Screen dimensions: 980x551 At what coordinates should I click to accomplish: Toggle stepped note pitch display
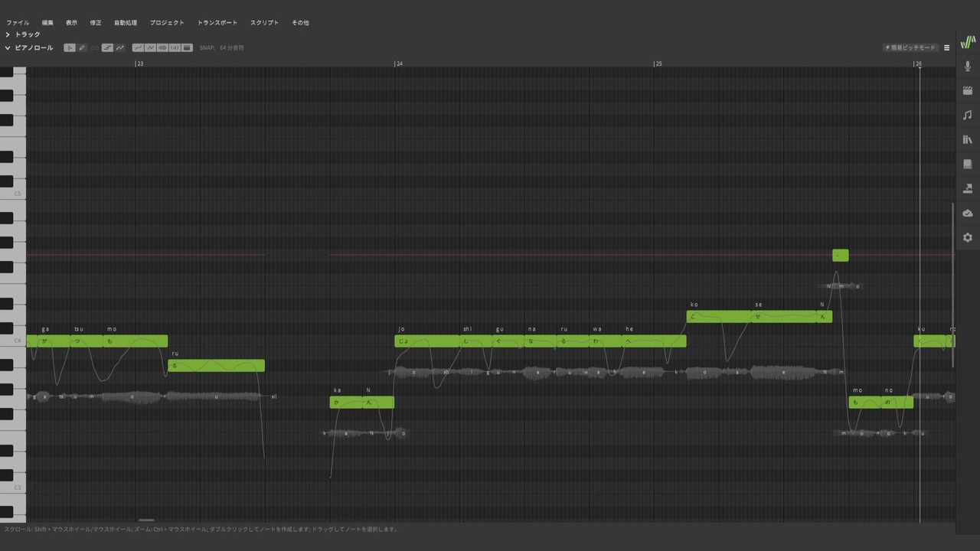tap(107, 47)
